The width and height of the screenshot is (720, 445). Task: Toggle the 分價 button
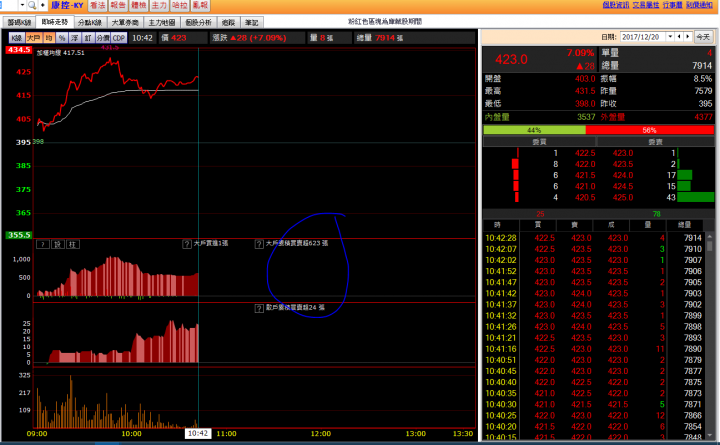103,38
